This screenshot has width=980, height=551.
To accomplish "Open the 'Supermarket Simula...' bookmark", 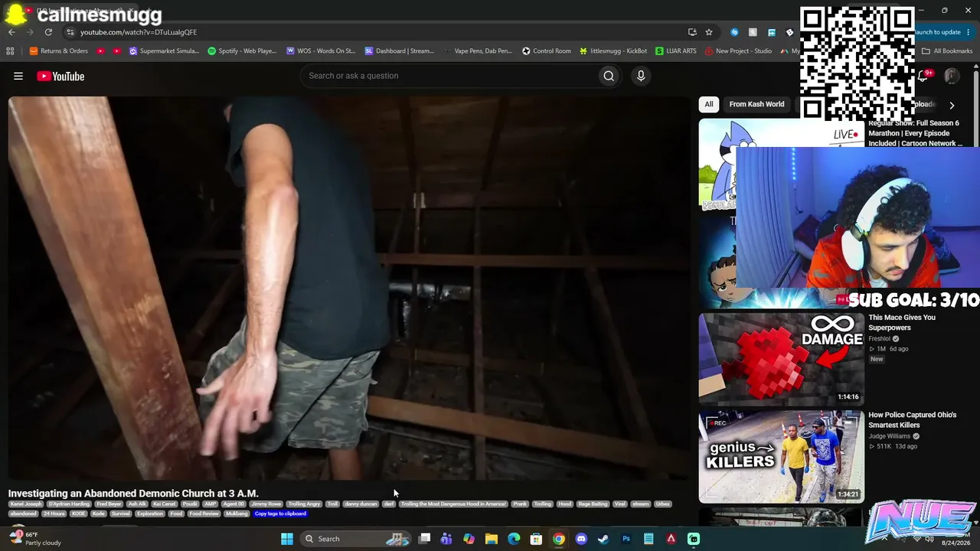I will click(164, 51).
